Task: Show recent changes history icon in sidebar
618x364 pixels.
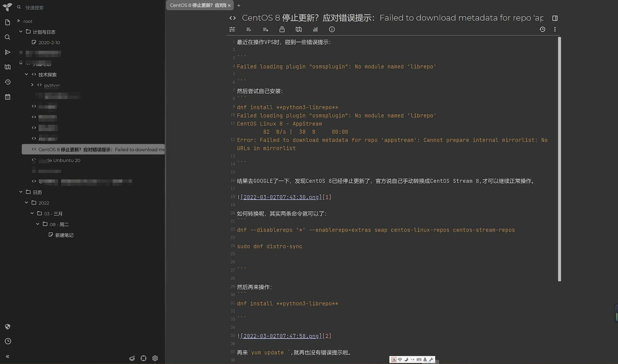Action: coord(8,82)
